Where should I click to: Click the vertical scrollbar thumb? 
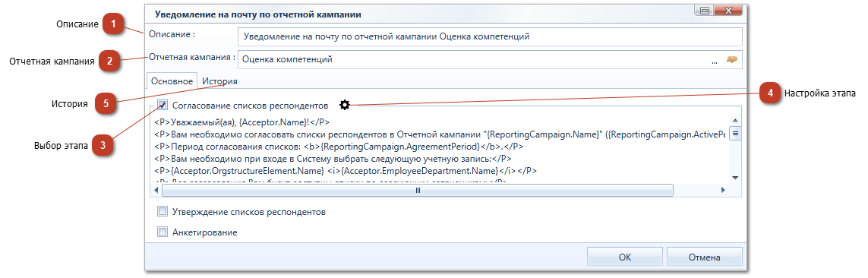coord(735,134)
